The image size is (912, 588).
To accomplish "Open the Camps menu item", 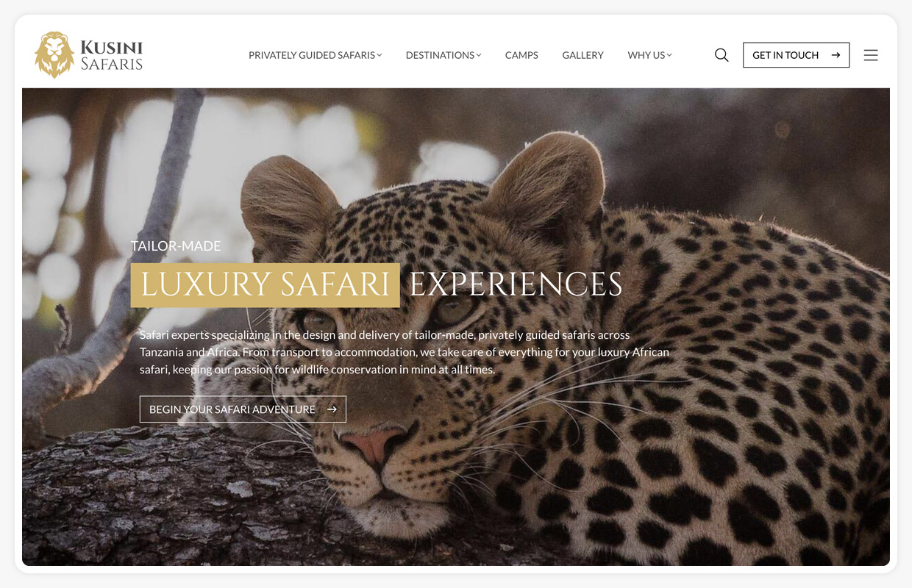I will [x=521, y=55].
